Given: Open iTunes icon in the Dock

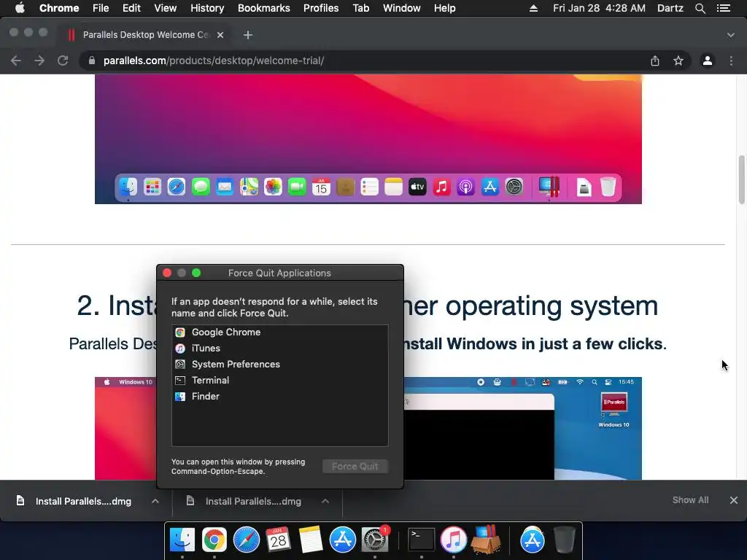Looking at the screenshot, I should (453, 540).
